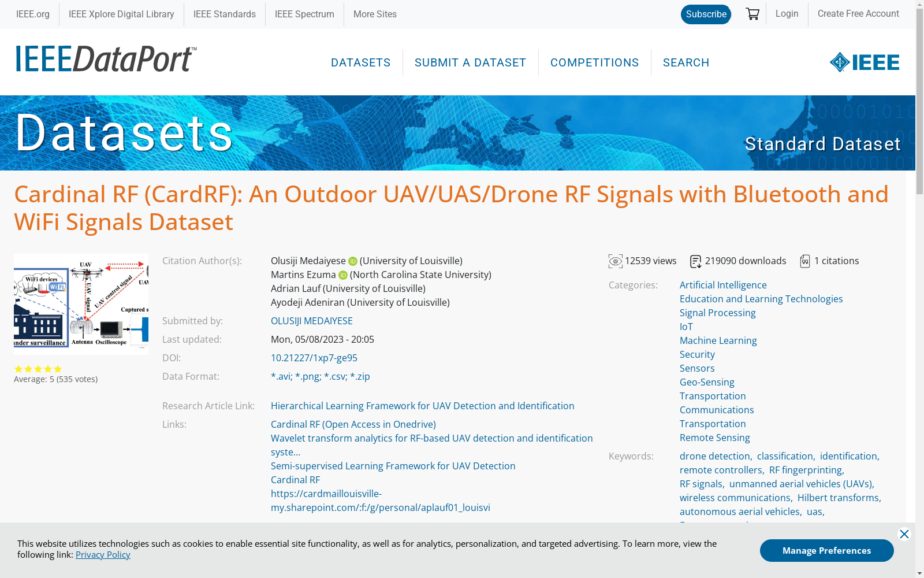924x578 pixels.
Task: Open the DOI 10.21227/1xp7-ge95 link
Action: (x=314, y=358)
